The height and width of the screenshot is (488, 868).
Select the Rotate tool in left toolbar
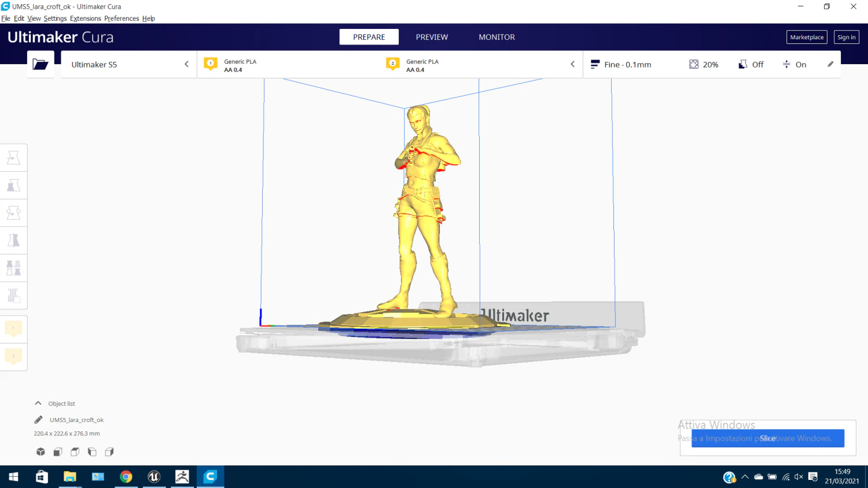coord(13,213)
